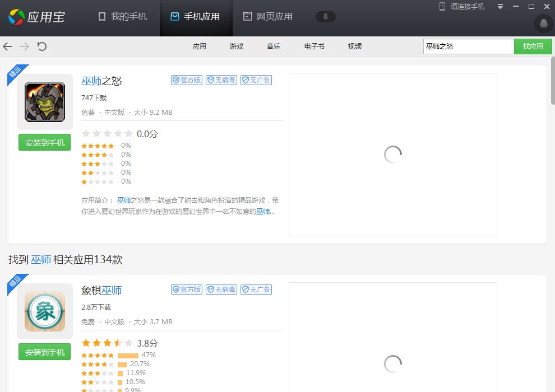The width and height of the screenshot is (555, 392).
Task: Click the user avatar icon
Action: (x=543, y=24)
